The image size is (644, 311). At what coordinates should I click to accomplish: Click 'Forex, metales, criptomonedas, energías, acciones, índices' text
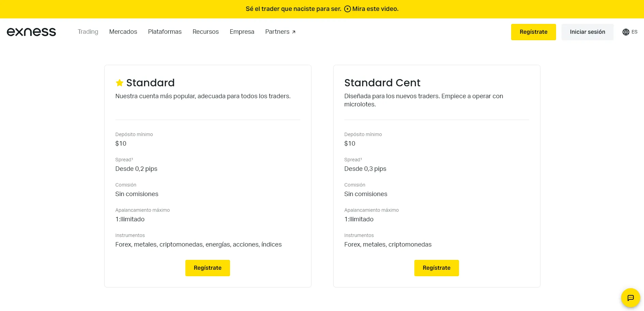tap(198, 245)
